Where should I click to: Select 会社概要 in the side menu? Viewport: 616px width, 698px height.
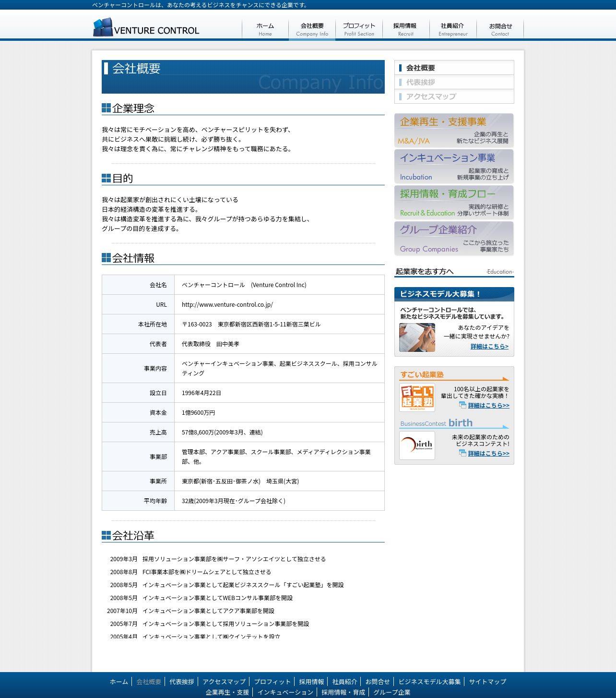tap(454, 68)
